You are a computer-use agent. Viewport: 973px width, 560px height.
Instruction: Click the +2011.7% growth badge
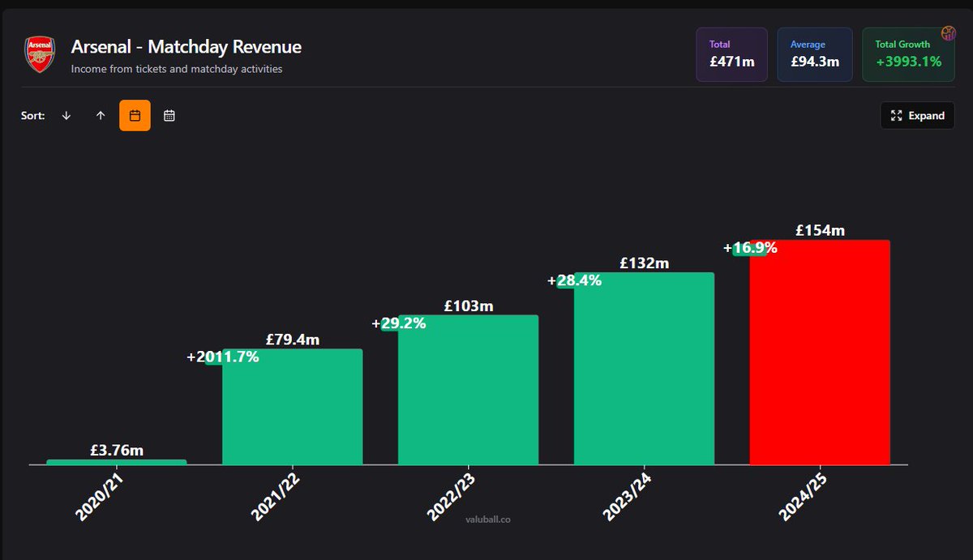pyautogui.click(x=223, y=357)
